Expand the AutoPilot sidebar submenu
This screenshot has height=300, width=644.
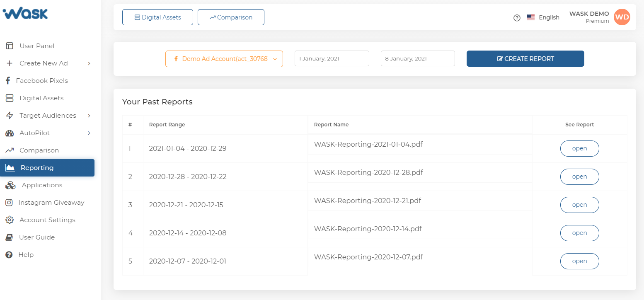pos(89,133)
